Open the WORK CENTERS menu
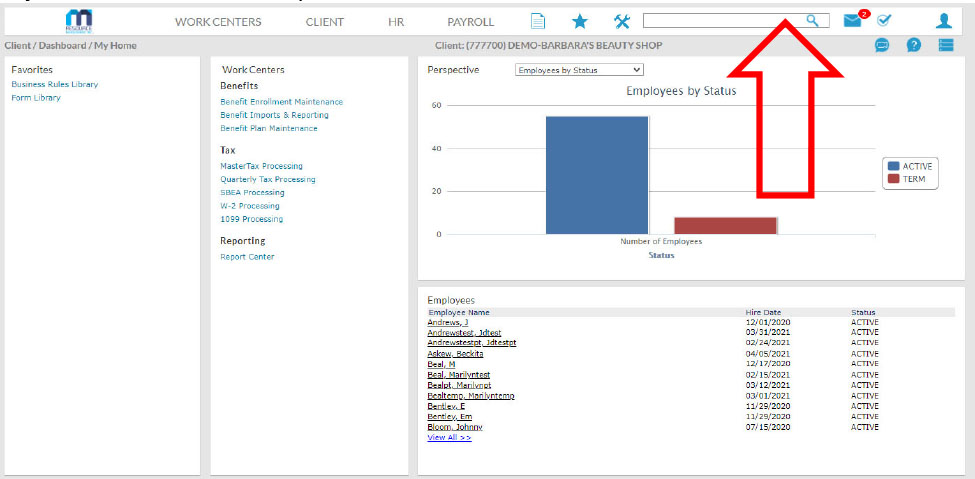Image resolution: width=975 pixels, height=479 pixels. [218, 22]
